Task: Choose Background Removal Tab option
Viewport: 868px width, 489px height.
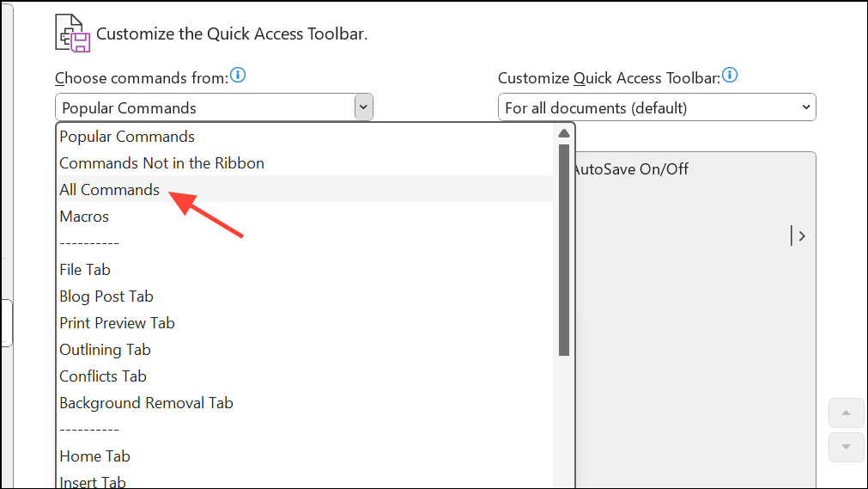Action: [x=146, y=403]
